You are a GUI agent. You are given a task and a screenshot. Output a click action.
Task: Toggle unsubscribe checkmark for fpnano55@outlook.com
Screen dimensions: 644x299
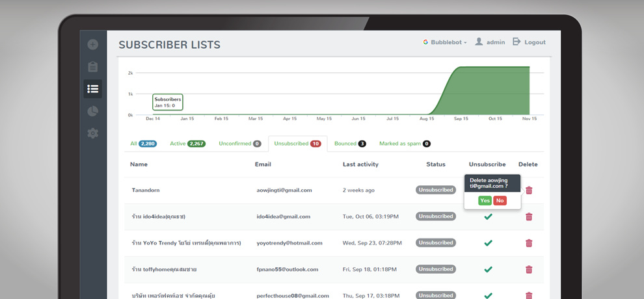[488, 270]
